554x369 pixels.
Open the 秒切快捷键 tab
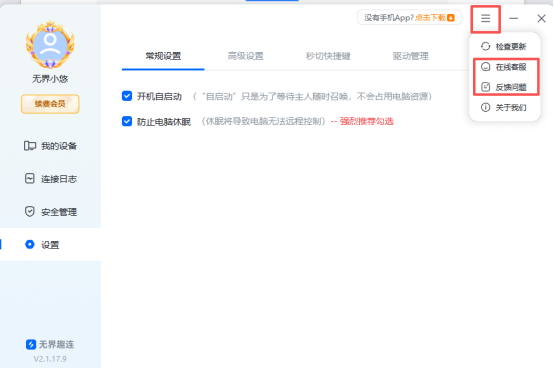(x=328, y=56)
